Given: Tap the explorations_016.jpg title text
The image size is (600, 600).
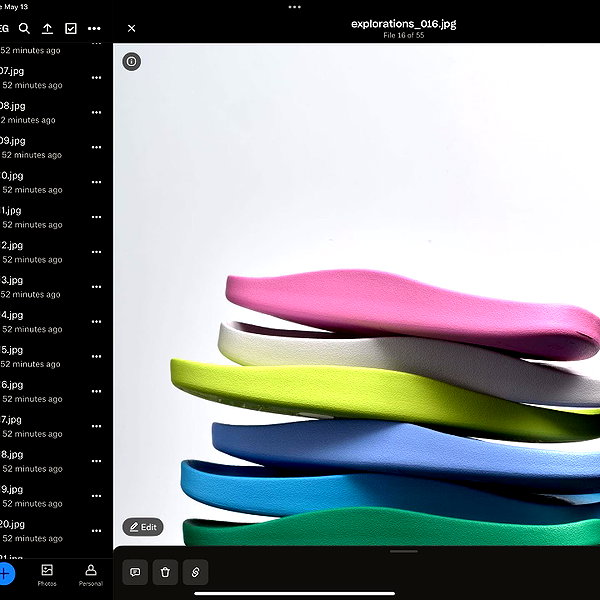Looking at the screenshot, I should (x=404, y=24).
